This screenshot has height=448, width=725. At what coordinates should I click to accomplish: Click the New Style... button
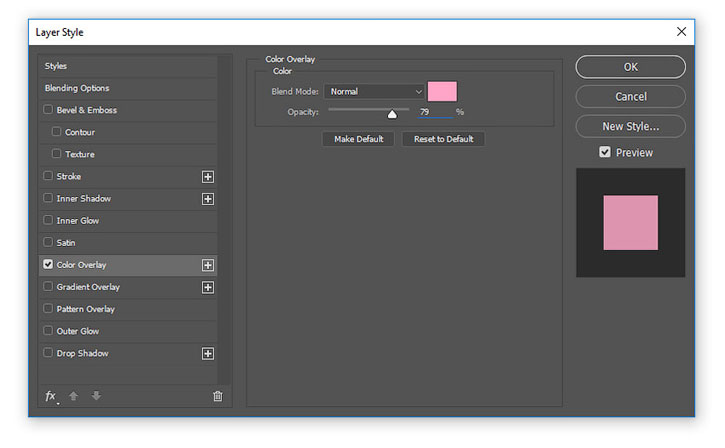click(631, 126)
